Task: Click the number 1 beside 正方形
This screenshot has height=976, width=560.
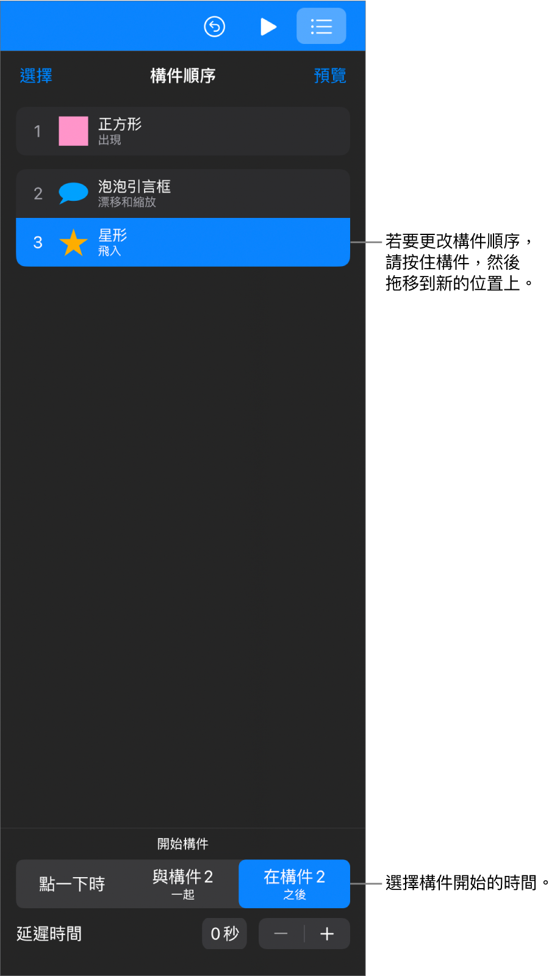Action: tap(38, 131)
